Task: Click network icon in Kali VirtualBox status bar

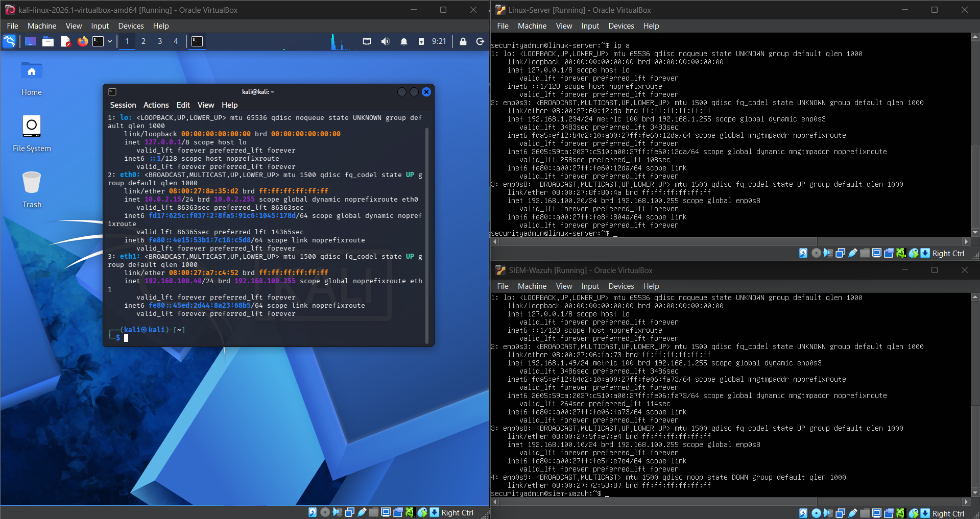Action: coord(350,512)
